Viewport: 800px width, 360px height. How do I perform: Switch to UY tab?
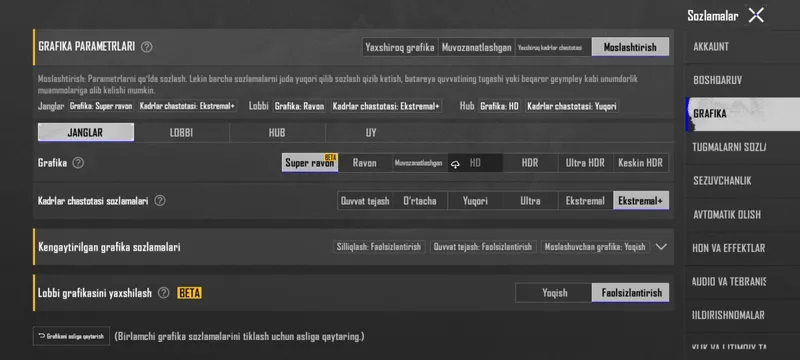pyautogui.click(x=371, y=133)
